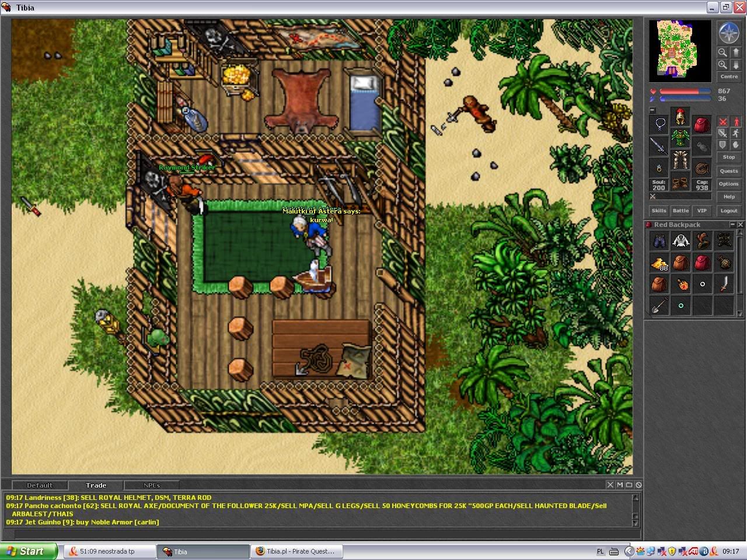Show server messages with M icon
Image resolution: width=747 pixels, height=560 pixels.
620,485
